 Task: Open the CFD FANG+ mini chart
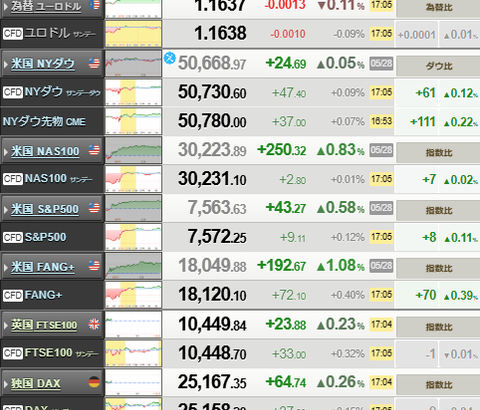[x=133, y=295]
